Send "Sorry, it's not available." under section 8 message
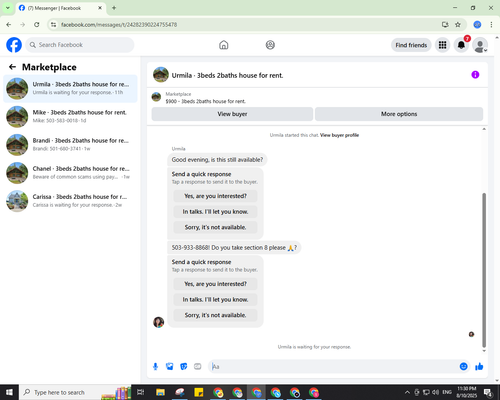This screenshot has height=400, width=500. [215, 315]
